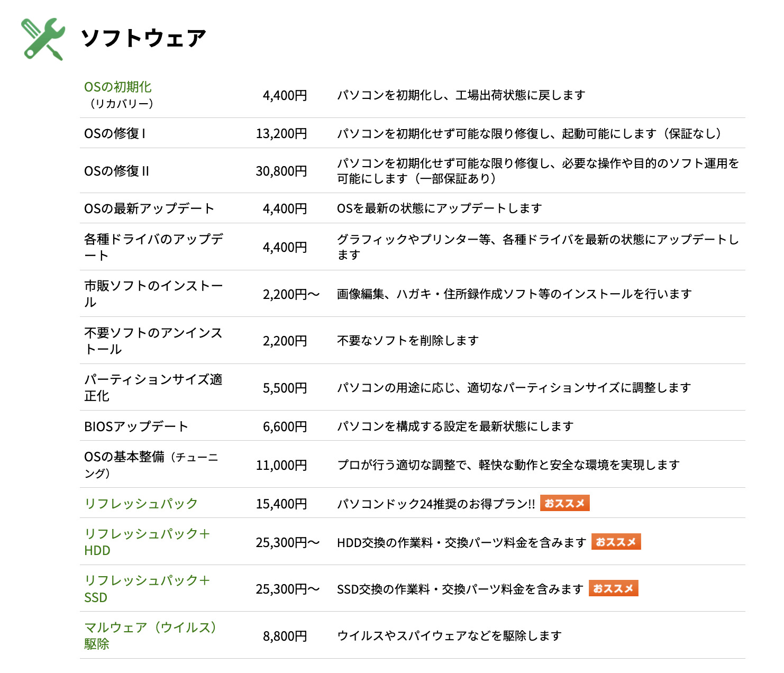The width and height of the screenshot is (784, 673).
Task: Click the おススメ badge on the HDD交換 row
Action: (616, 542)
